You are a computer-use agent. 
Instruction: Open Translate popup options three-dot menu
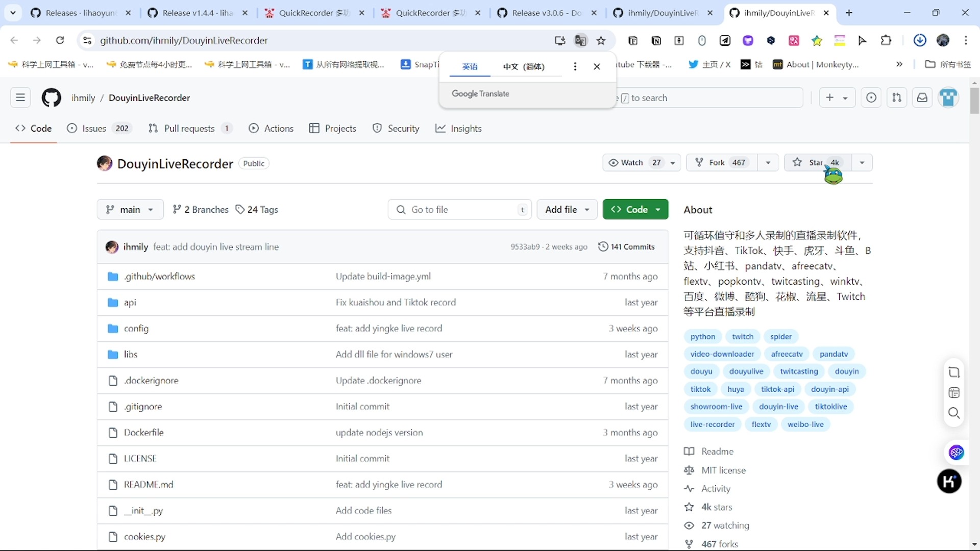coord(575,66)
